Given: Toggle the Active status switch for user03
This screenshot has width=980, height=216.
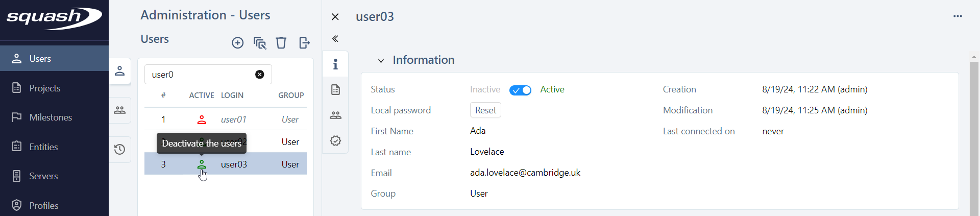Looking at the screenshot, I should click(520, 90).
